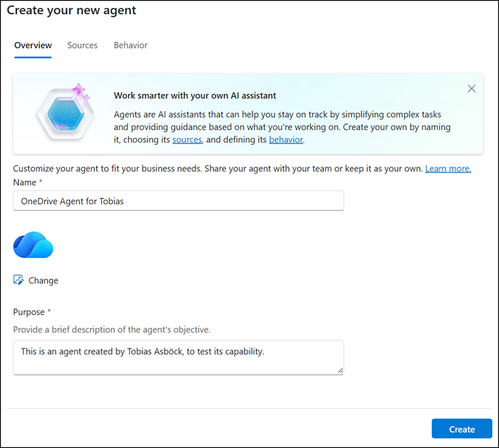Click into the Name input field
The image size is (499, 448).
point(178,201)
